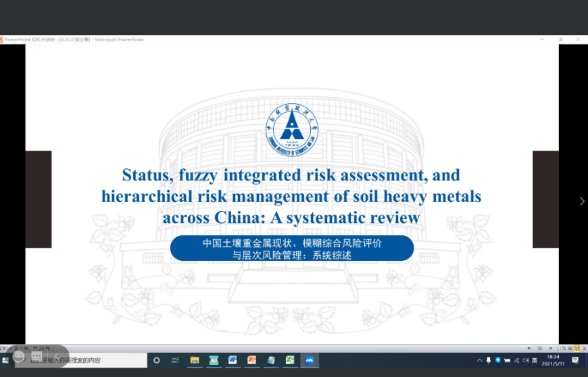The image size is (588, 377).
Task: Open the slideshow pointer options menu
Action: coord(540,349)
